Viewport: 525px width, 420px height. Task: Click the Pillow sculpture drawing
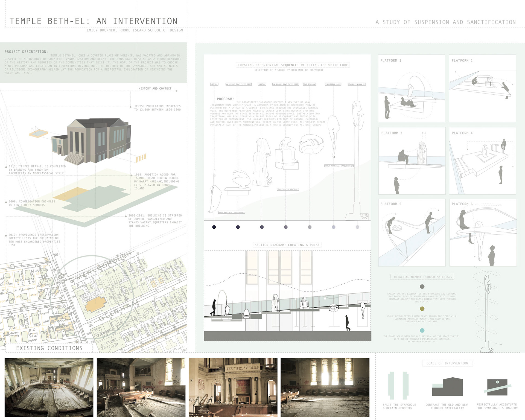(x=311, y=144)
